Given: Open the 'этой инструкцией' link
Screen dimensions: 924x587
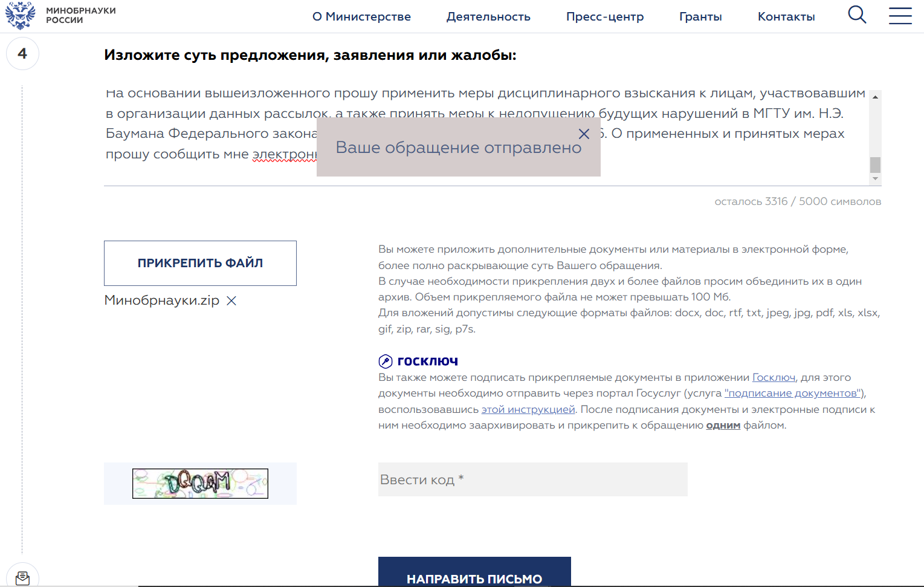Looking at the screenshot, I should pyautogui.click(x=528, y=409).
